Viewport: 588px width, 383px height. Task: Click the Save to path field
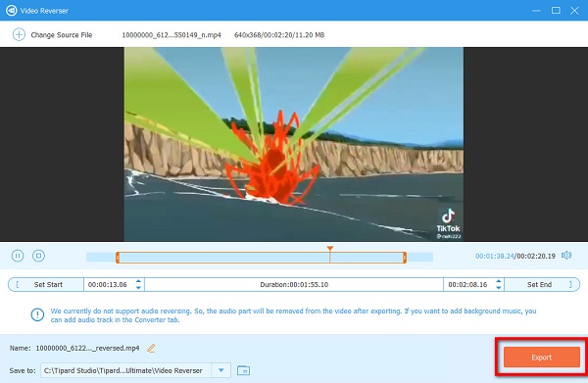click(125, 370)
